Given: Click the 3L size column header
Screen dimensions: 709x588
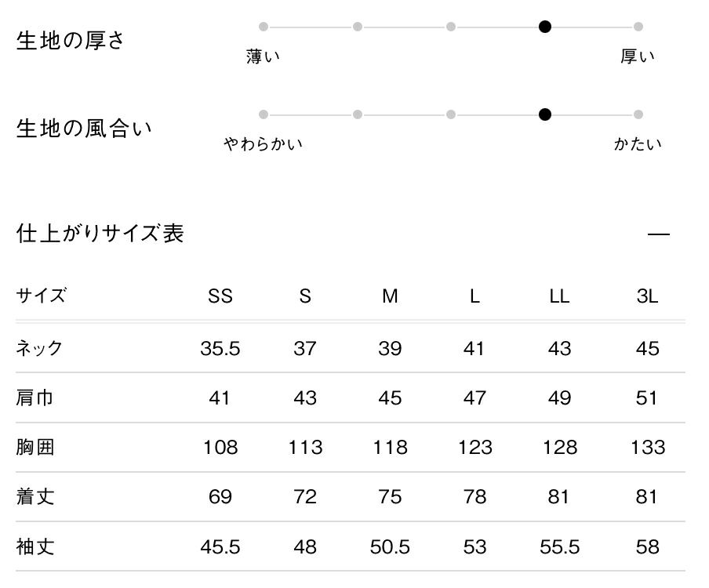Looking at the screenshot, I should [x=647, y=296].
